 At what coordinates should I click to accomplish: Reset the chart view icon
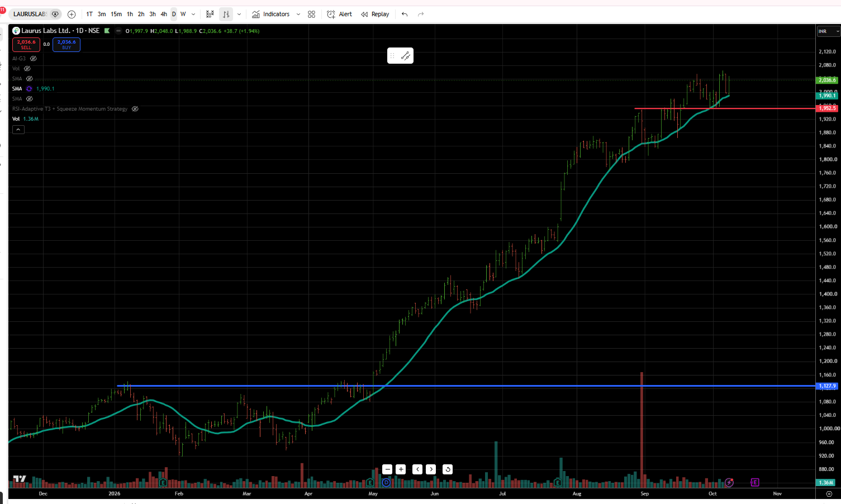(x=448, y=469)
